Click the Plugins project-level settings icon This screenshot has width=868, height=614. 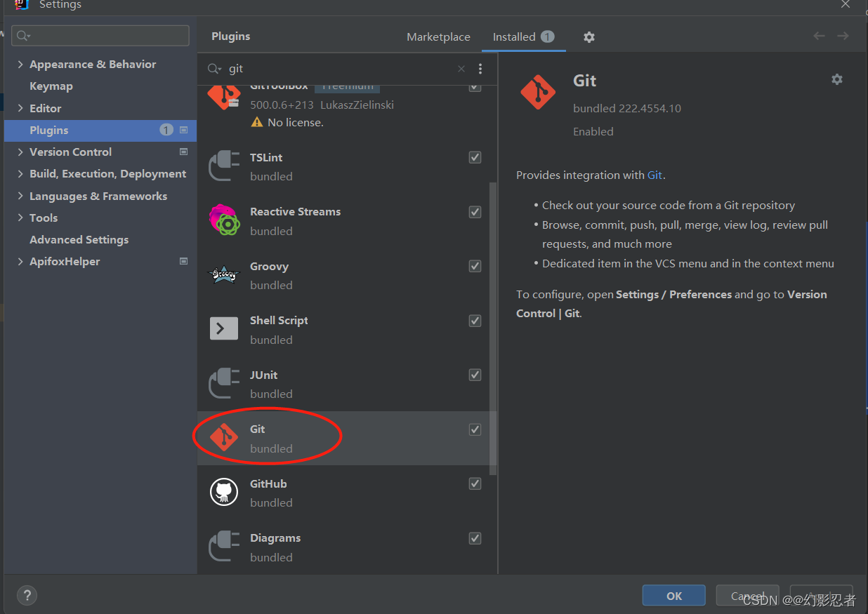(x=184, y=130)
